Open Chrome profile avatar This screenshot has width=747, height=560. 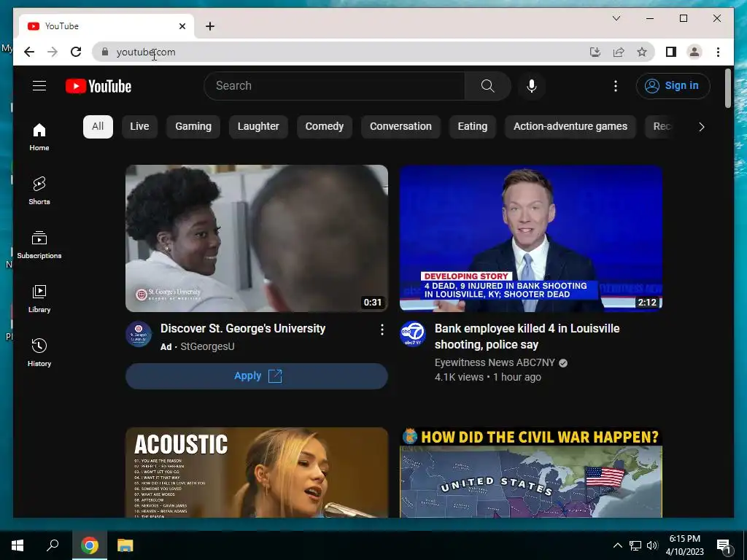click(694, 52)
